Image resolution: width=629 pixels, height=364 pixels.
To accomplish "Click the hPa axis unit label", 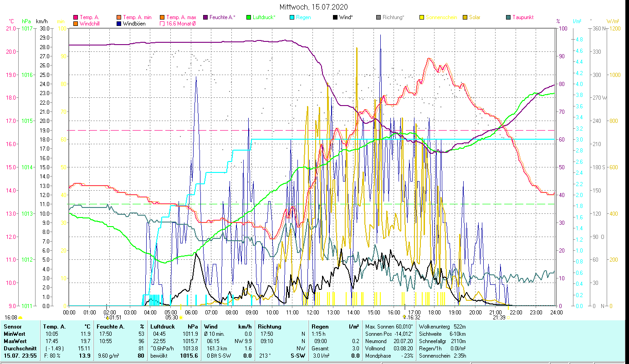I will [26, 21].
